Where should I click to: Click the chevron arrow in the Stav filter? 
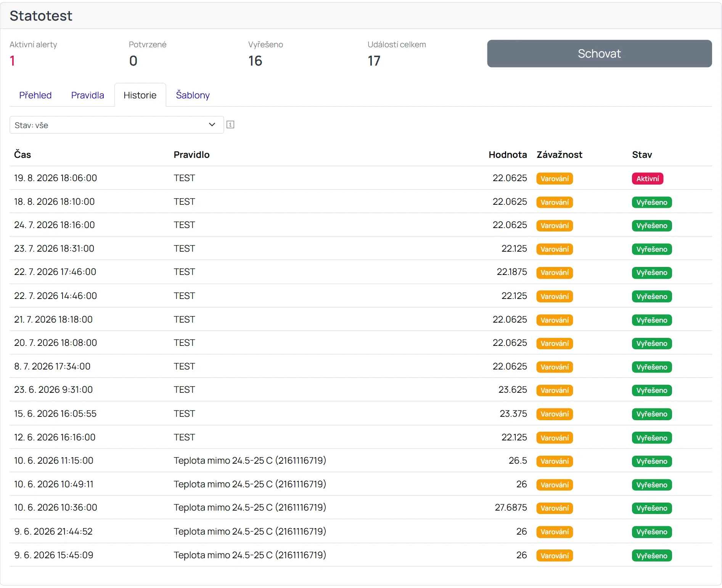click(x=212, y=125)
